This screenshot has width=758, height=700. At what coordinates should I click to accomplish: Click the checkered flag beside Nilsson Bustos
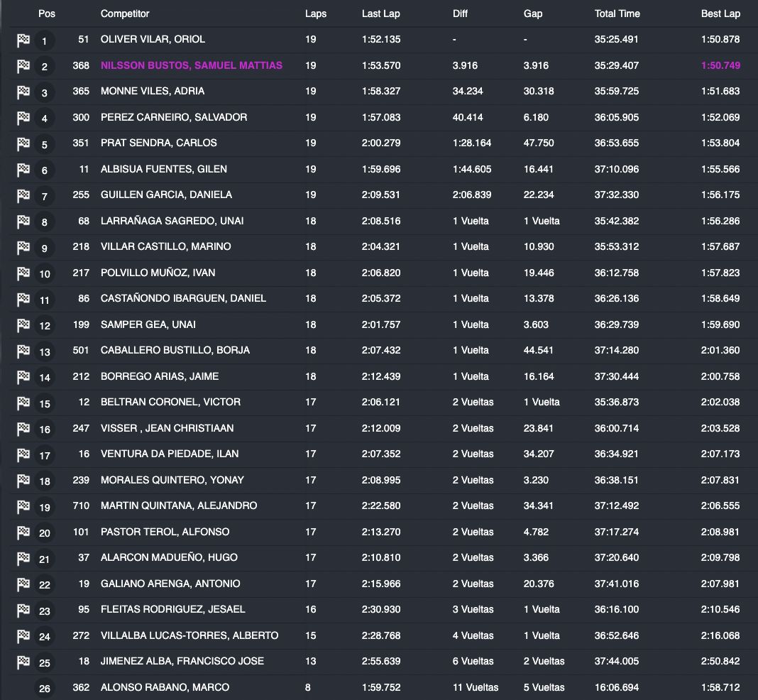[23, 66]
